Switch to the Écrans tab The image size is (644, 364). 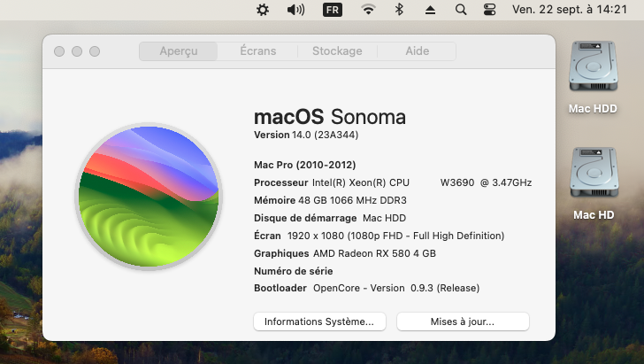pyautogui.click(x=258, y=51)
